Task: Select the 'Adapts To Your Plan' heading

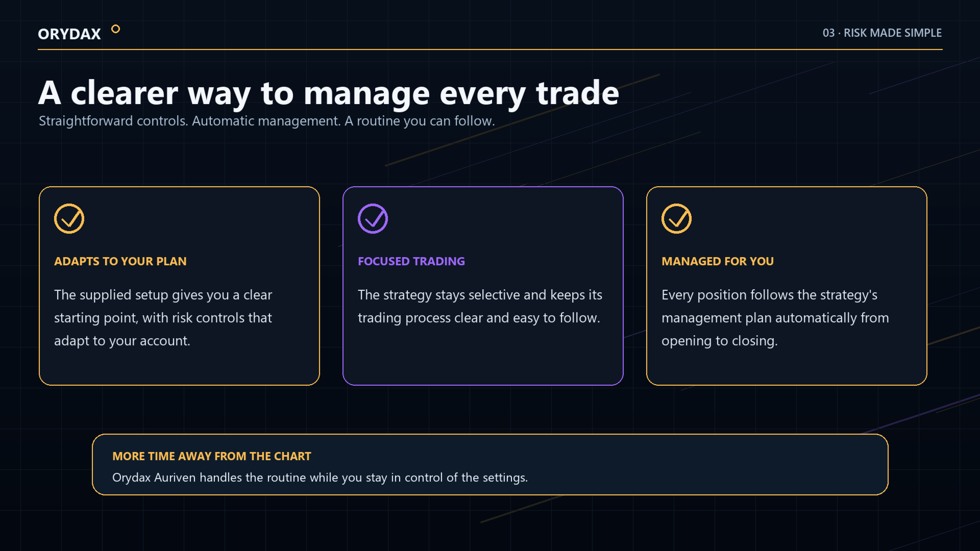Action: [x=120, y=261]
